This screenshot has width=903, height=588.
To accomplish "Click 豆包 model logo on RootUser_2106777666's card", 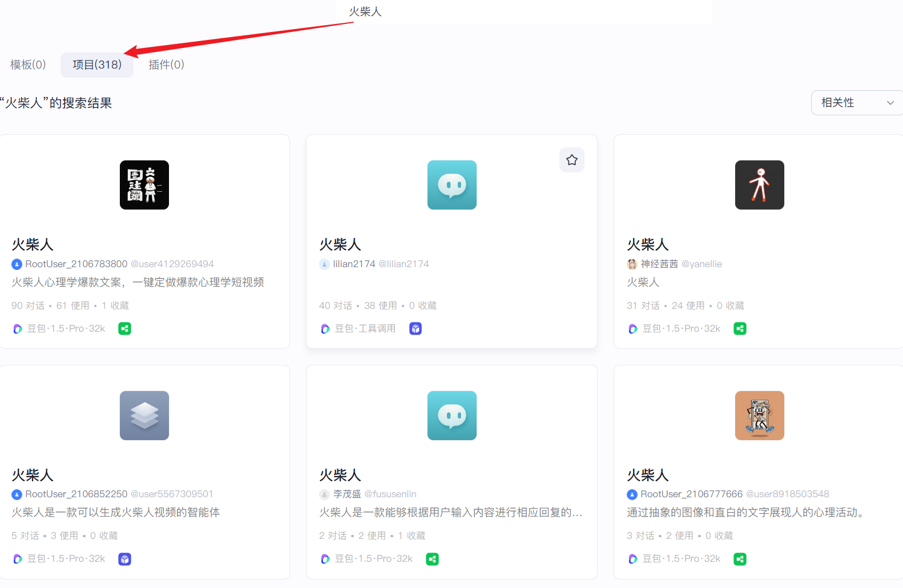I will click(632, 559).
